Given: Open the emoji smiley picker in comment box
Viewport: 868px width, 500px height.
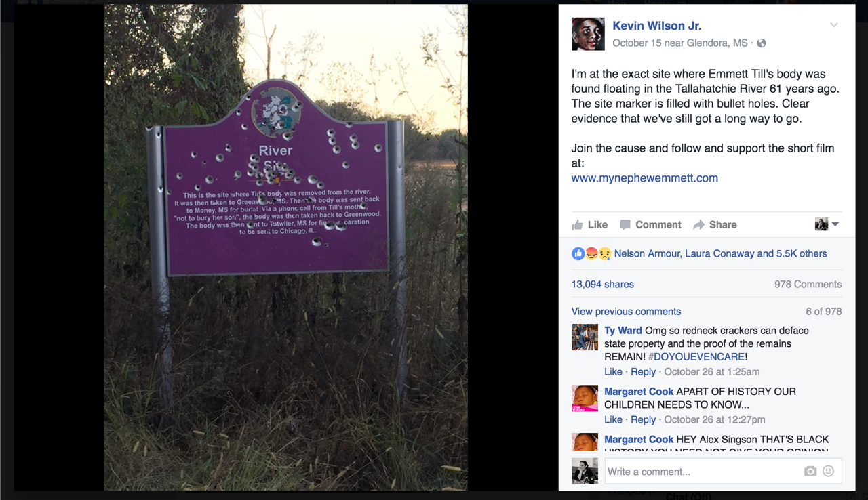Looking at the screenshot, I should 828,471.
